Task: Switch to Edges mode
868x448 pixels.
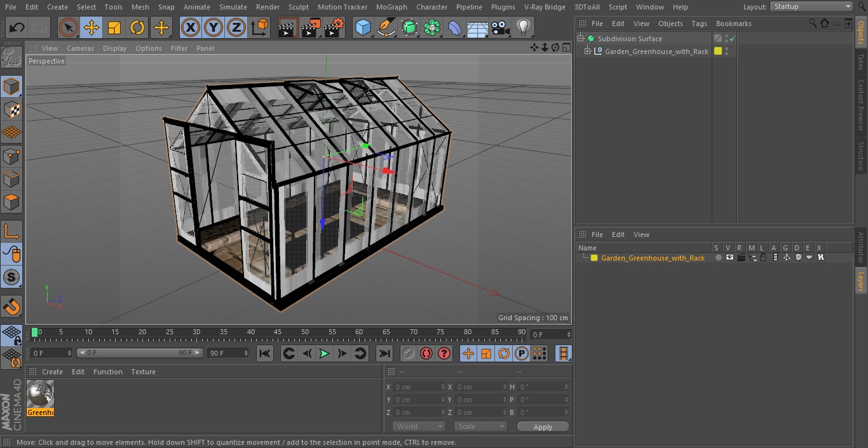Action: [11, 179]
